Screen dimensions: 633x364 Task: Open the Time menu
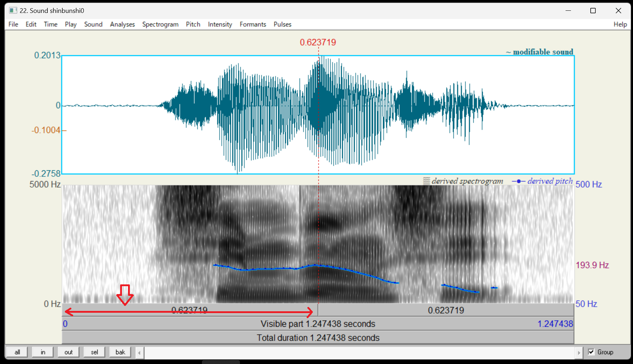(50, 24)
